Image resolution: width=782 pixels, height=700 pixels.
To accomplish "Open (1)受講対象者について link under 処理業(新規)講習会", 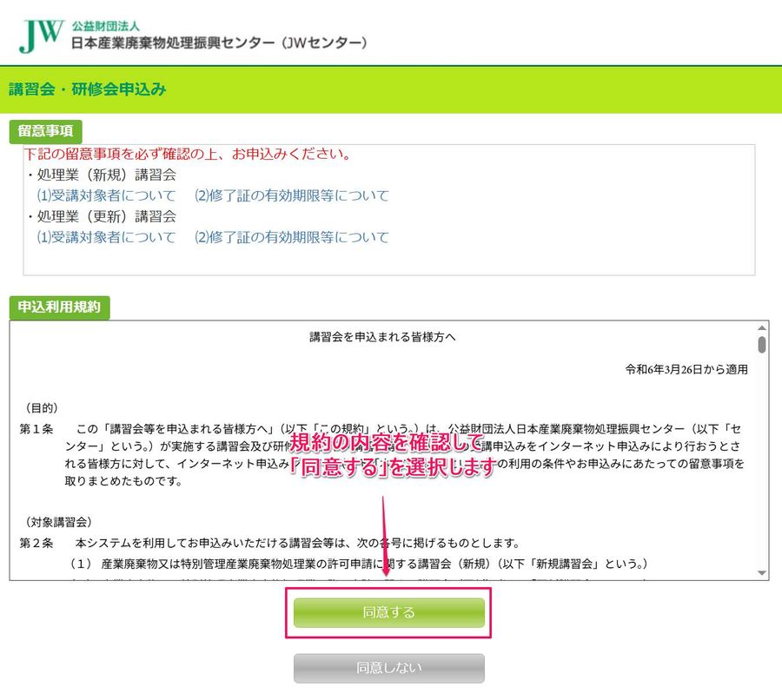I will point(106,195).
